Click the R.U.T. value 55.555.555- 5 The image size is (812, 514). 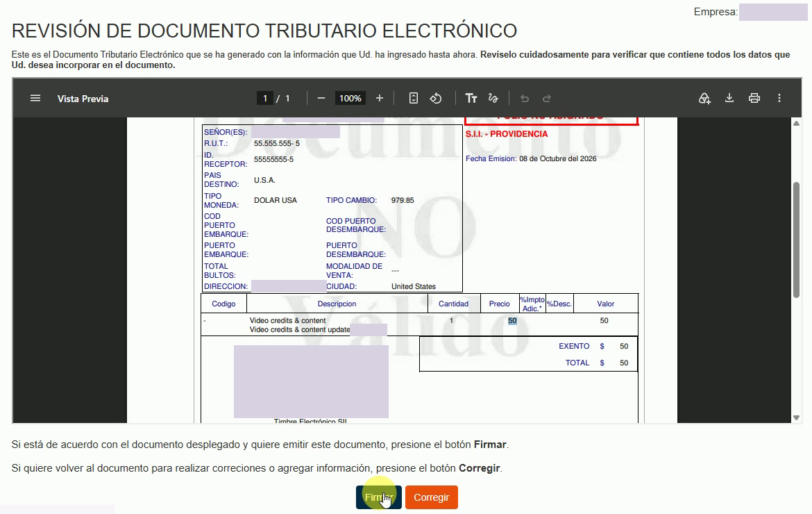(276, 144)
